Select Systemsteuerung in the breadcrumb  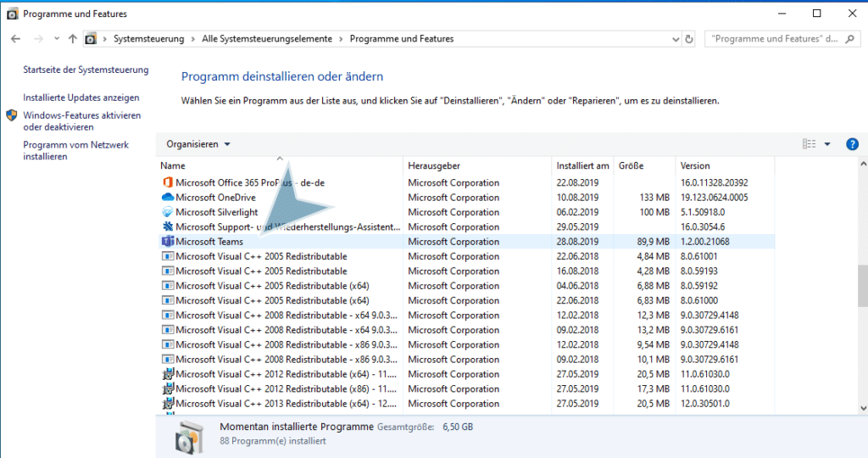tap(149, 39)
